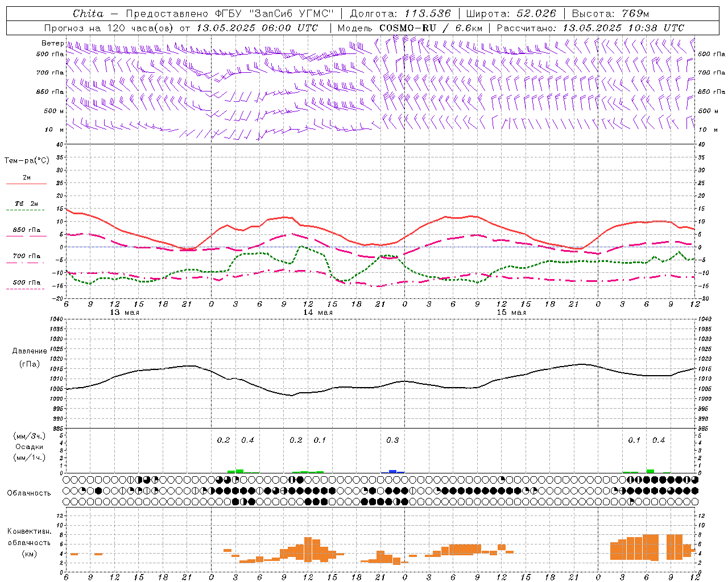Screen dimensions: 728x582
Task: Click the "0.3" precipitation amount value
Action: [392, 440]
